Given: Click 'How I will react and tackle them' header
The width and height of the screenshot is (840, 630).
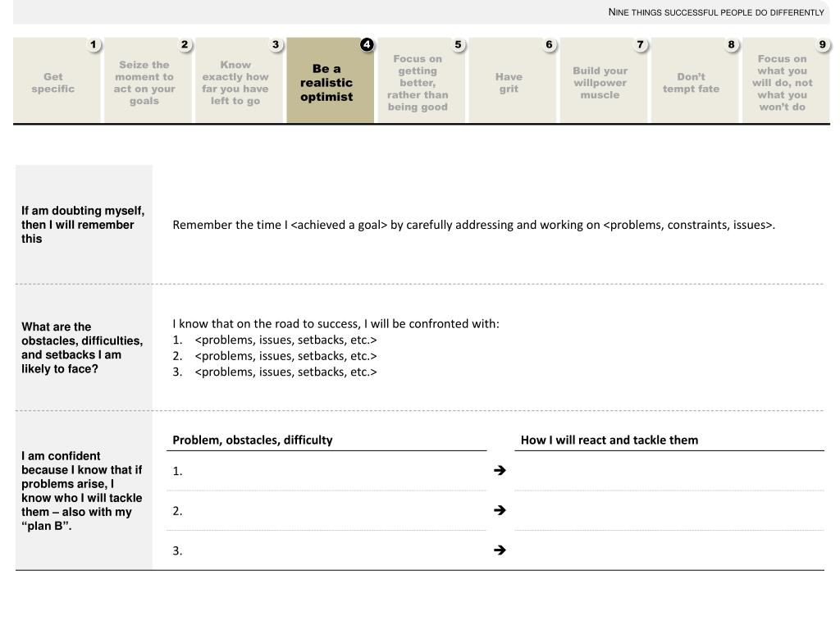Looking at the screenshot, I should point(609,441).
